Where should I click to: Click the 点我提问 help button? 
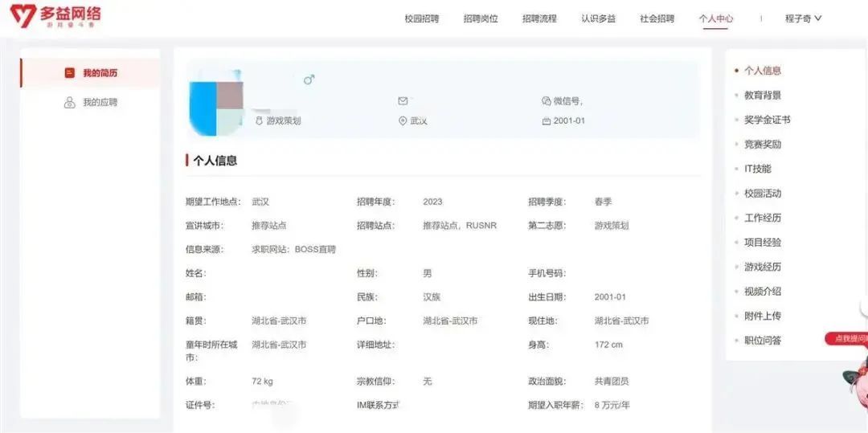[848, 339]
